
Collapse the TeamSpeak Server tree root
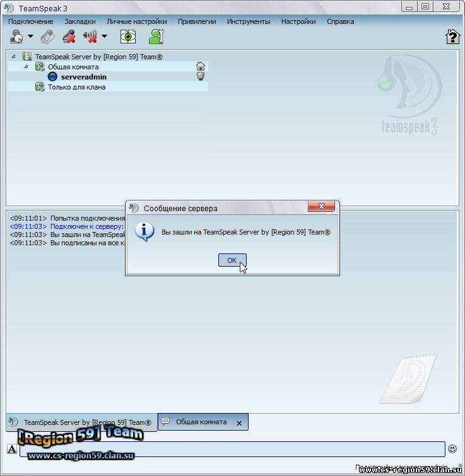click(x=13, y=57)
